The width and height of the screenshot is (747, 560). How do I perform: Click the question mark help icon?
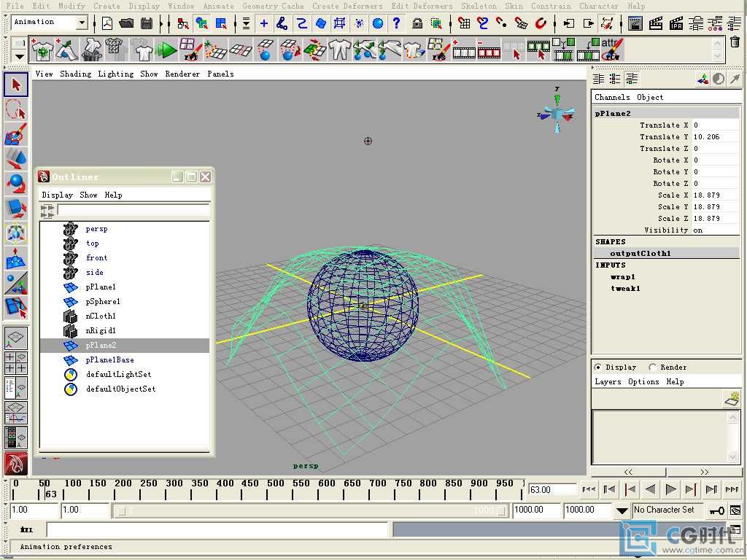point(396,23)
